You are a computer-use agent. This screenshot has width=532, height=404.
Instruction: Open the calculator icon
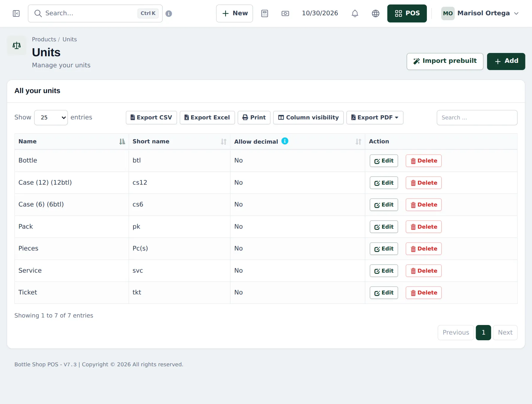pyautogui.click(x=265, y=13)
